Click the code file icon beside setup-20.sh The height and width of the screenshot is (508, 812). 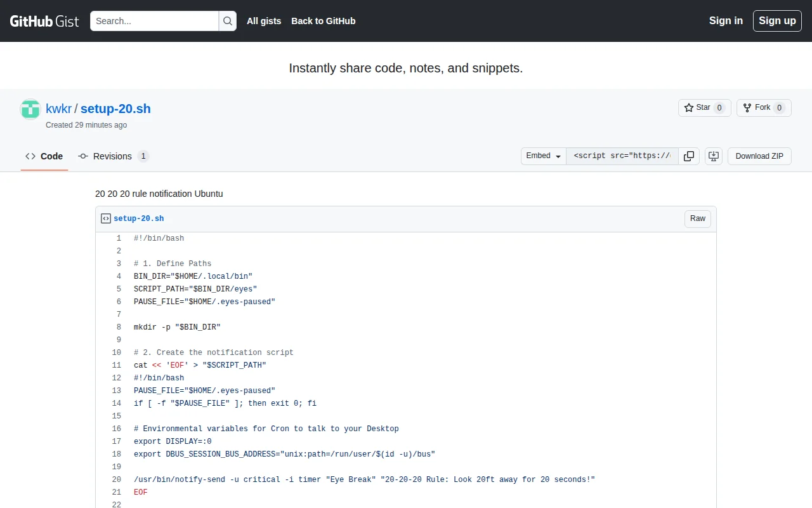106,218
